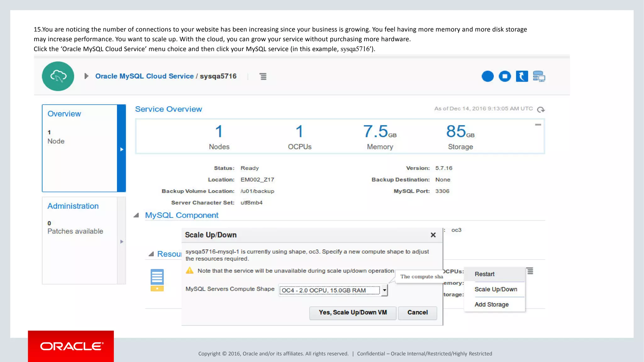Screen dimensions: 644x362
Task: Click the Version value 5.7.16
Action: point(444,168)
